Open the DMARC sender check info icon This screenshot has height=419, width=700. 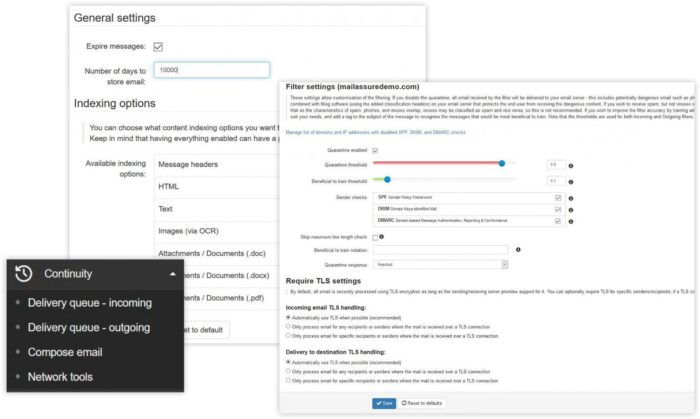click(571, 222)
